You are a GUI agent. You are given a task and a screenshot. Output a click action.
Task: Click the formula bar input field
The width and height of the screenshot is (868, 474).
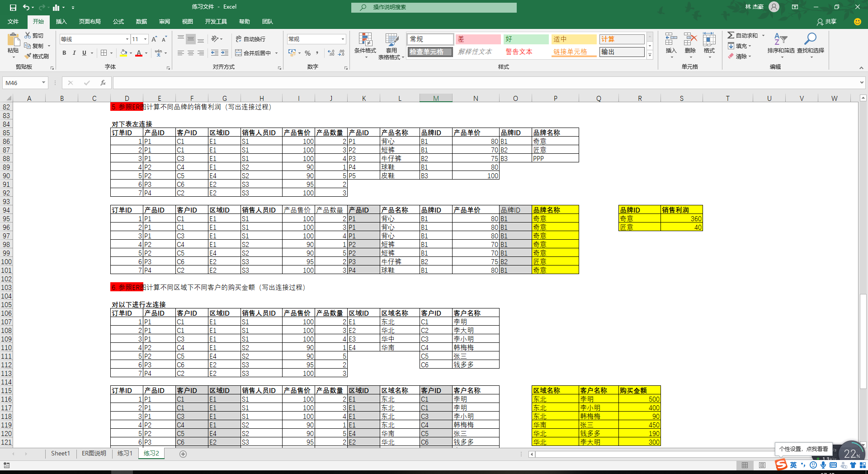[x=485, y=83]
